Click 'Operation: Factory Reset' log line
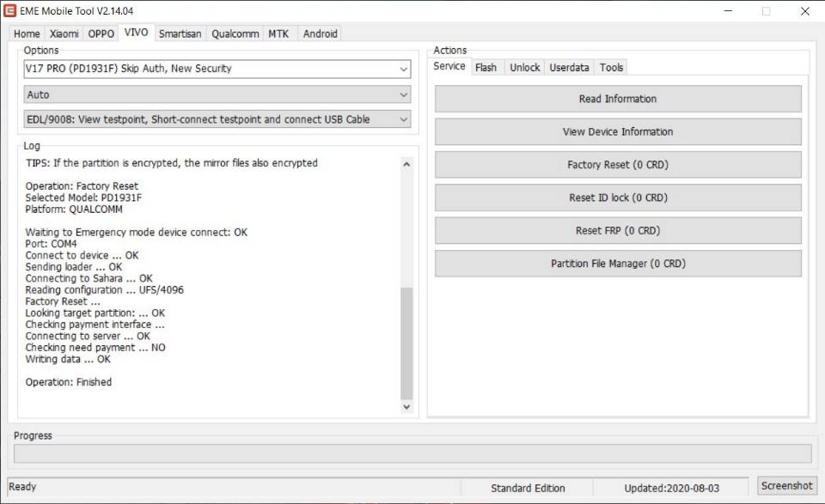Screen dimensions: 825x504 [82, 186]
